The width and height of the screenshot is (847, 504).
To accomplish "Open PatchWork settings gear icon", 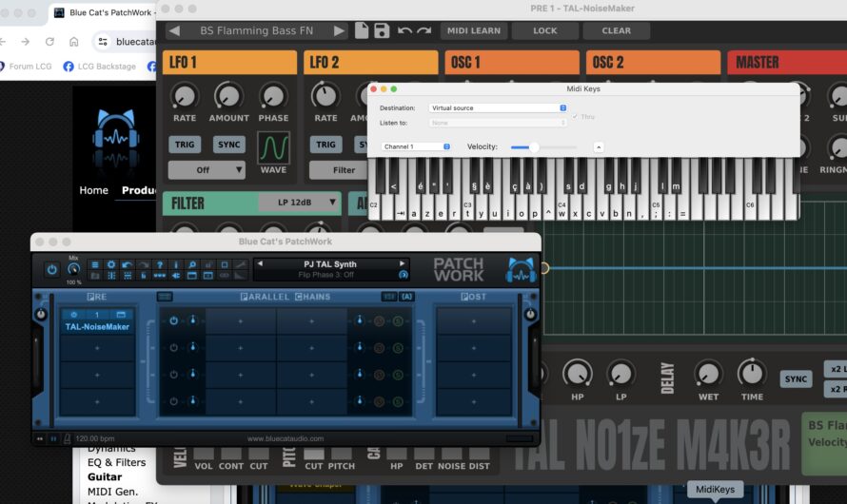I will (x=110, y=264).
